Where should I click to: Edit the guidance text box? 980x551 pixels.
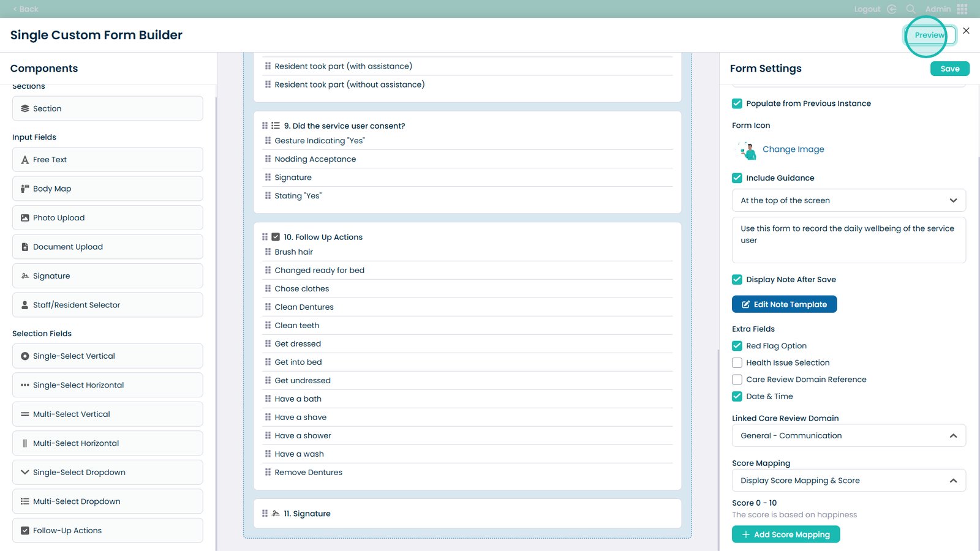849,240
